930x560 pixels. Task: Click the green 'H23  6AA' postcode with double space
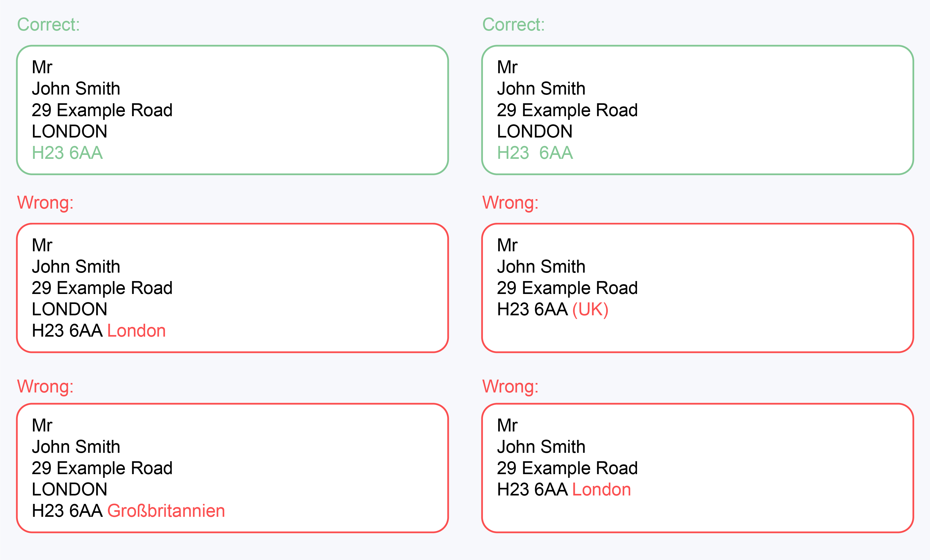pyautogui.click(x=535, y=153)
